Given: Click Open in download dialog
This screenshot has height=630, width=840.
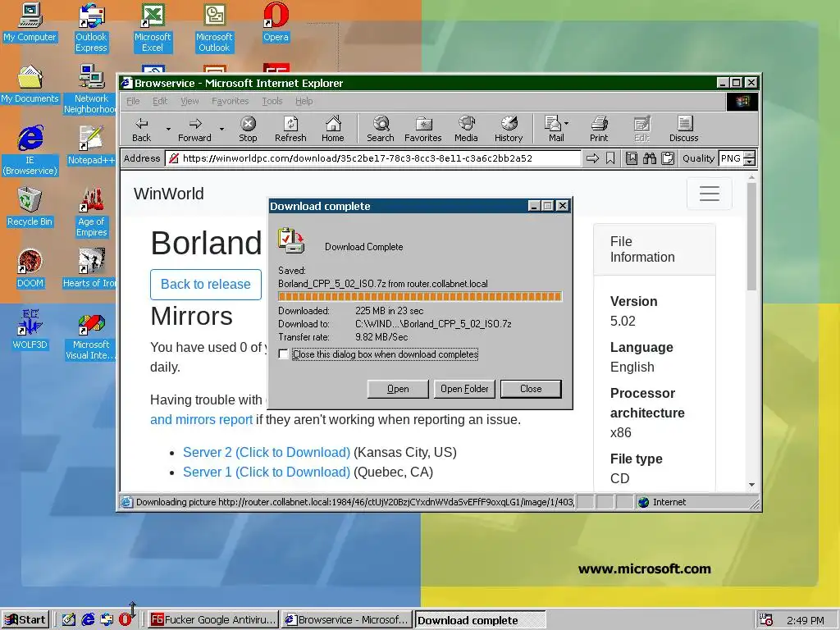Looking at the screenshot, I should pos(398,389).
